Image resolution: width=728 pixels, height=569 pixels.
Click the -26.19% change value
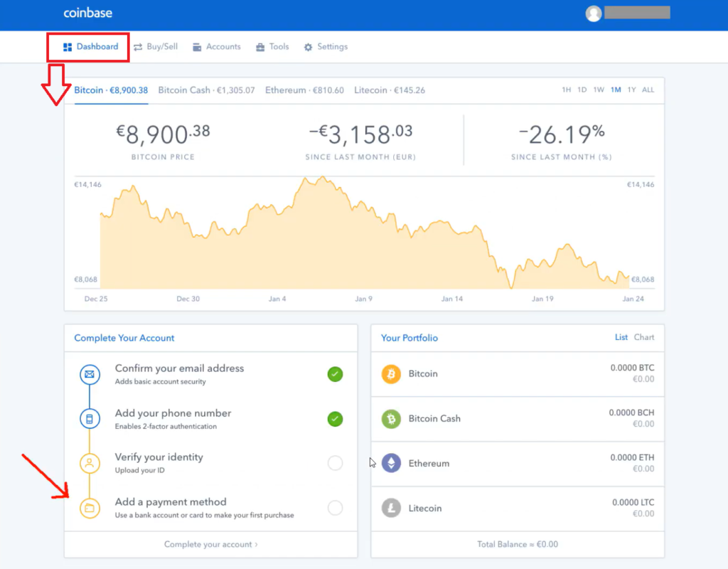[x=562, y=134]
